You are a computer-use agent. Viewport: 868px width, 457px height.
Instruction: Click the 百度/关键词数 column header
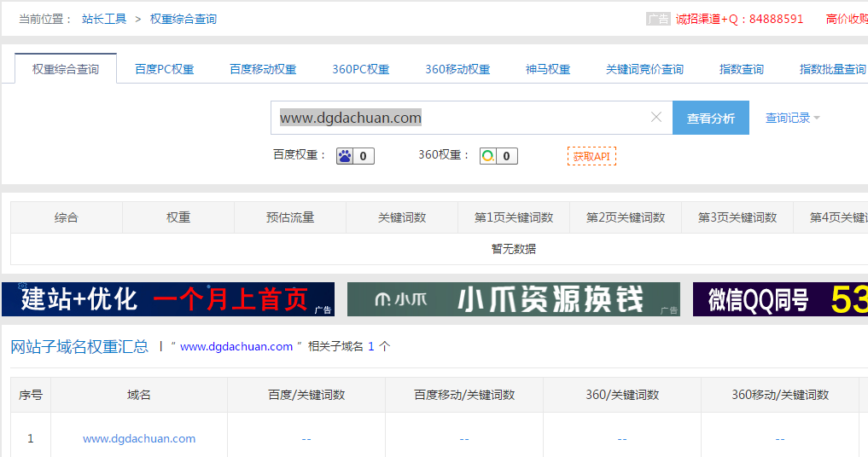[306, 395]
